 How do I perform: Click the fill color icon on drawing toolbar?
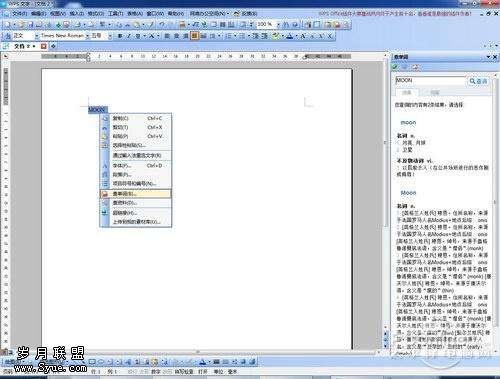pyautogui.click(x=176, y=362)
